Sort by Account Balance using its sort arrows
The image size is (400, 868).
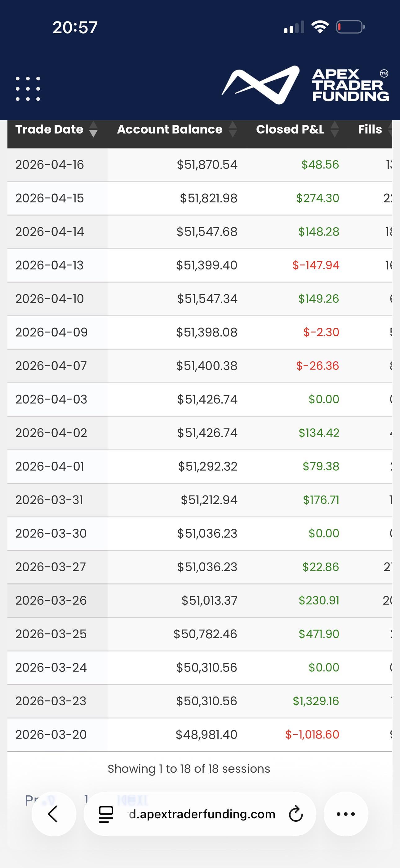point(233,130)
